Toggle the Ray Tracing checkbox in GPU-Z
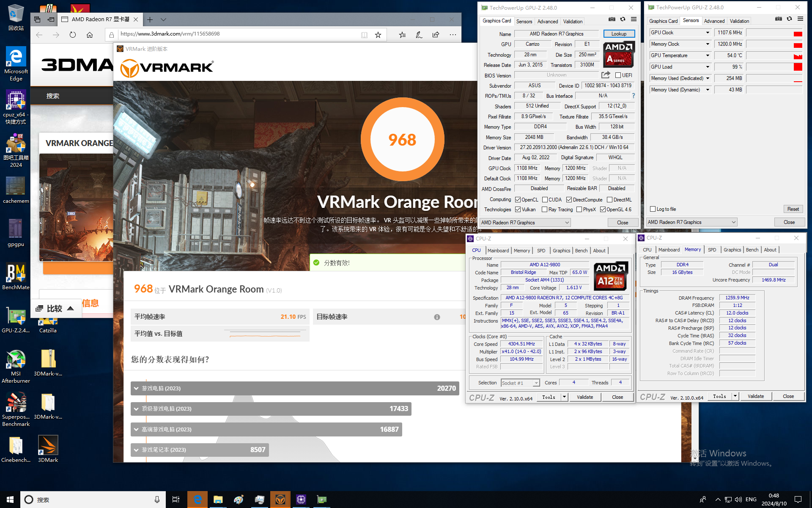812x508 pixels. coord(545,210)
